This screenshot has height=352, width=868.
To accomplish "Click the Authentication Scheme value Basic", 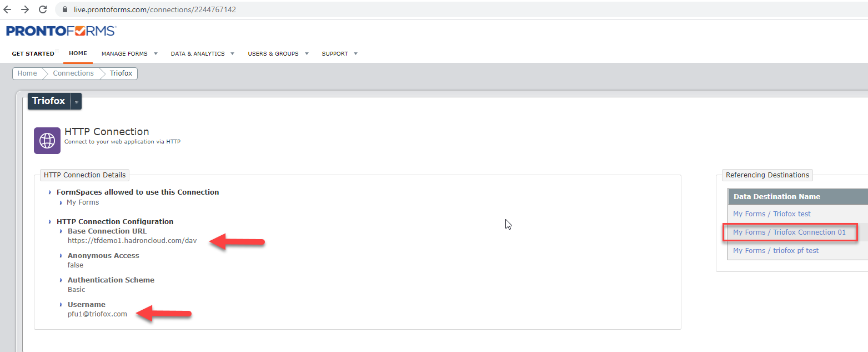I will [x=77, y=290].
